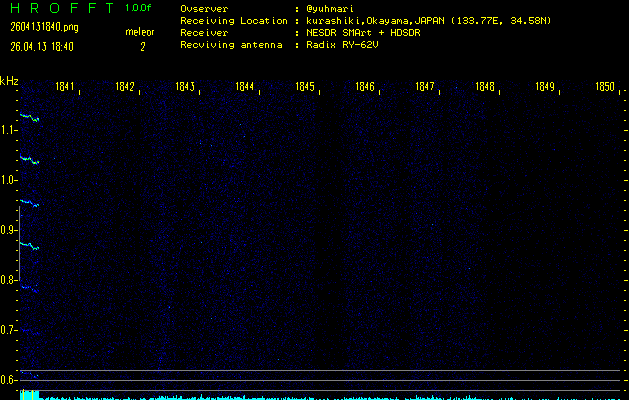
Task: Click the 1850 time axis marker
Action: 605,87
